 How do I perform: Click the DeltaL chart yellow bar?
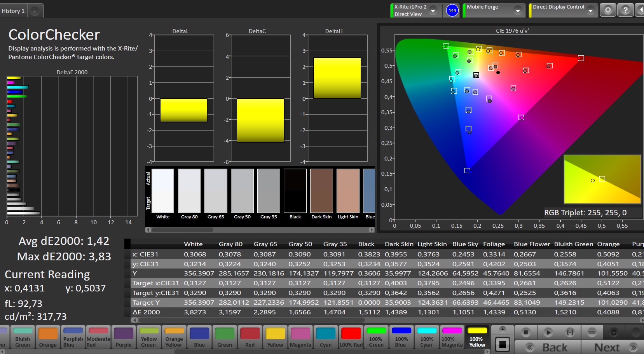pyautogui.click(x=184, y=110)
